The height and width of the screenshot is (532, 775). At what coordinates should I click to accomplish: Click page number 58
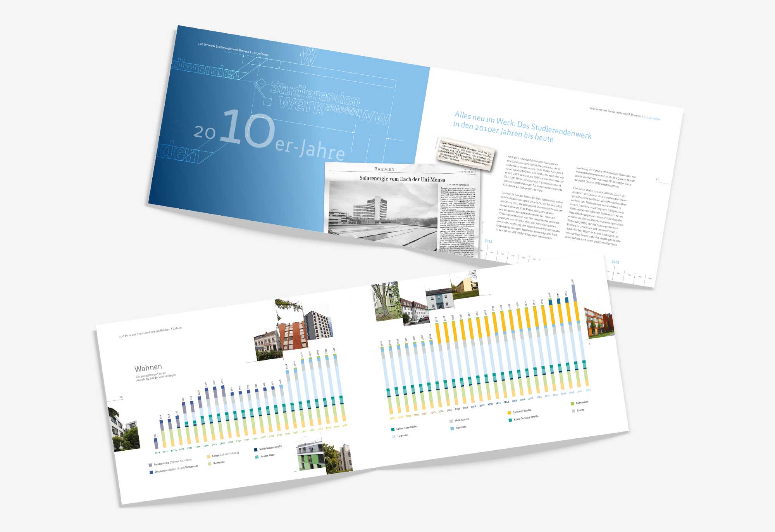pos(121,397)
